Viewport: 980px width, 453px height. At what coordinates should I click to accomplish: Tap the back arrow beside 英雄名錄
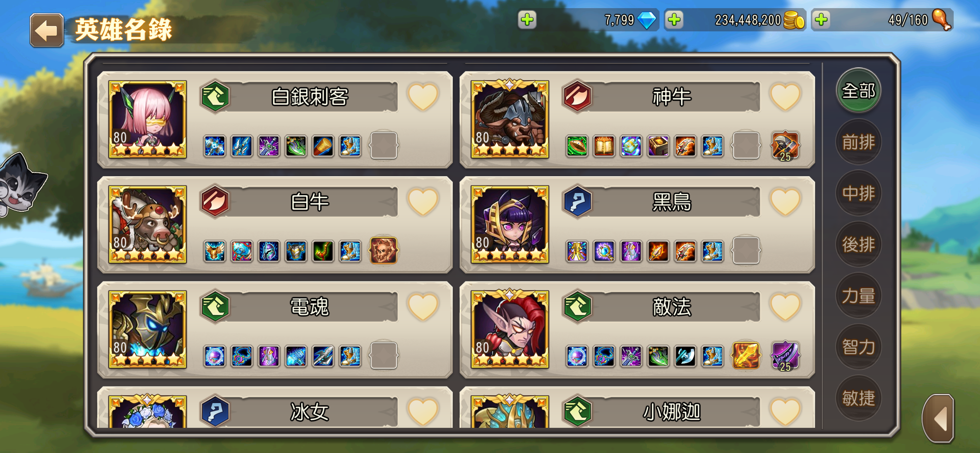47,30
